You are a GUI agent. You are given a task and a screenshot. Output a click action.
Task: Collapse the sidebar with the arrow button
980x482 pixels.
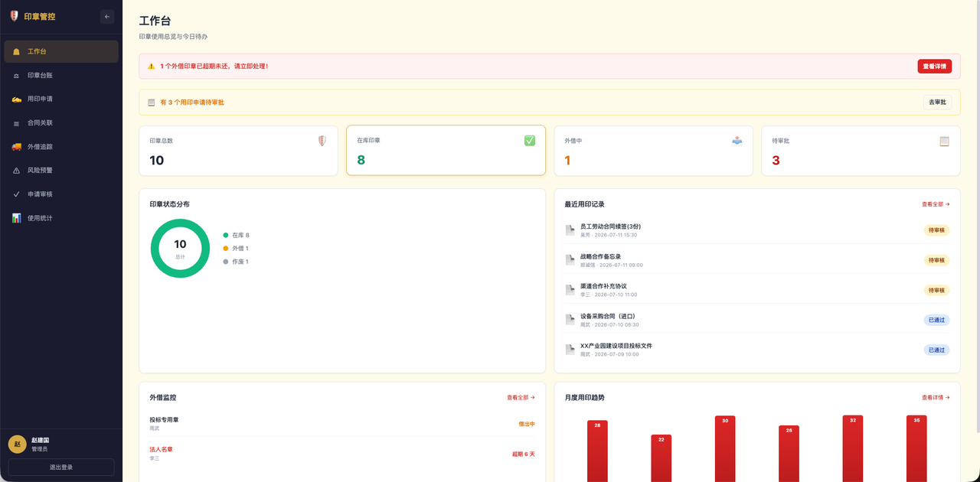107,16
